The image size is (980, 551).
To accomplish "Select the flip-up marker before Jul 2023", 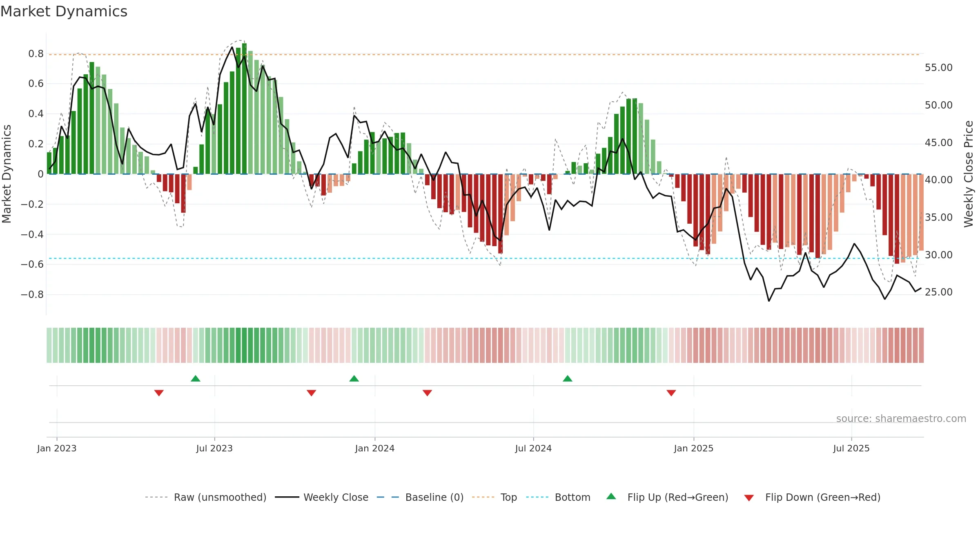I will (x=196, y=378).
